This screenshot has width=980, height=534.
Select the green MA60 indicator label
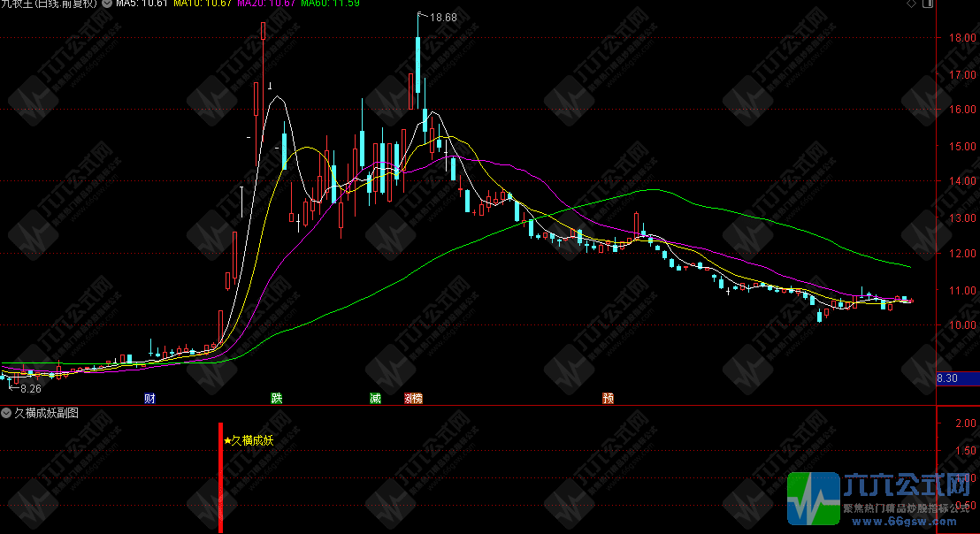329,5
